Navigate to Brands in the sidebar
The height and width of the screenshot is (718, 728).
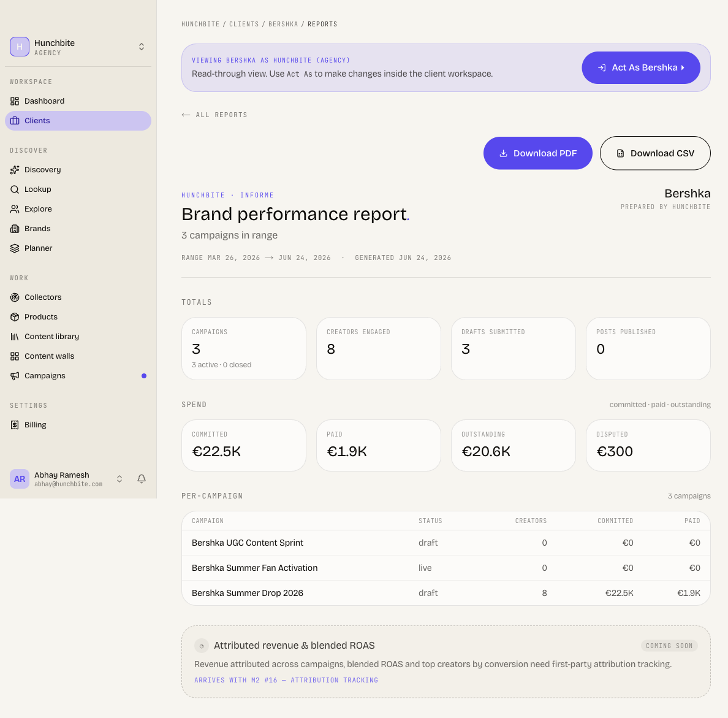(x=78, y=229)
